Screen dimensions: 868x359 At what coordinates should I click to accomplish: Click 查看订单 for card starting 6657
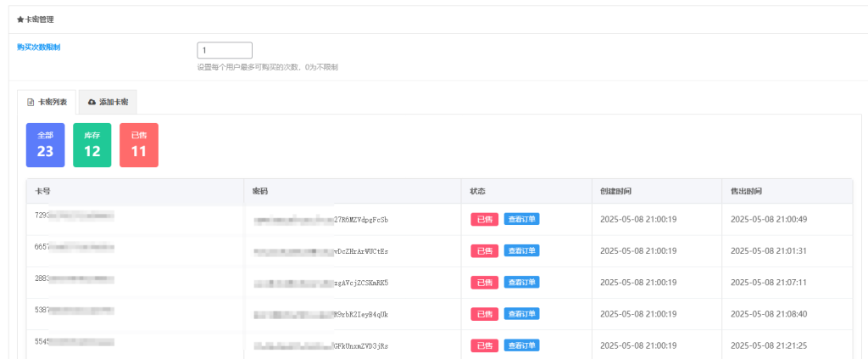point(522,250)
